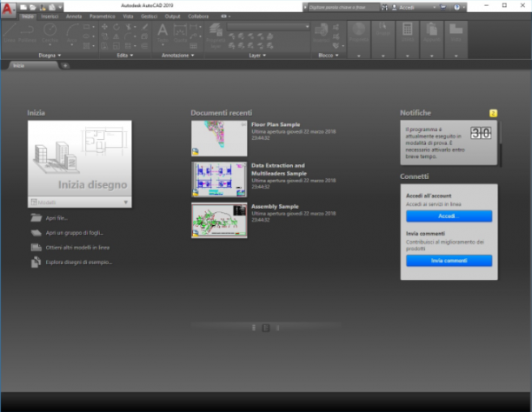Viewport: 532px width, 412px height.
Task: Select the Linea tool in the ribbon
Action: (x=10, y=33)
